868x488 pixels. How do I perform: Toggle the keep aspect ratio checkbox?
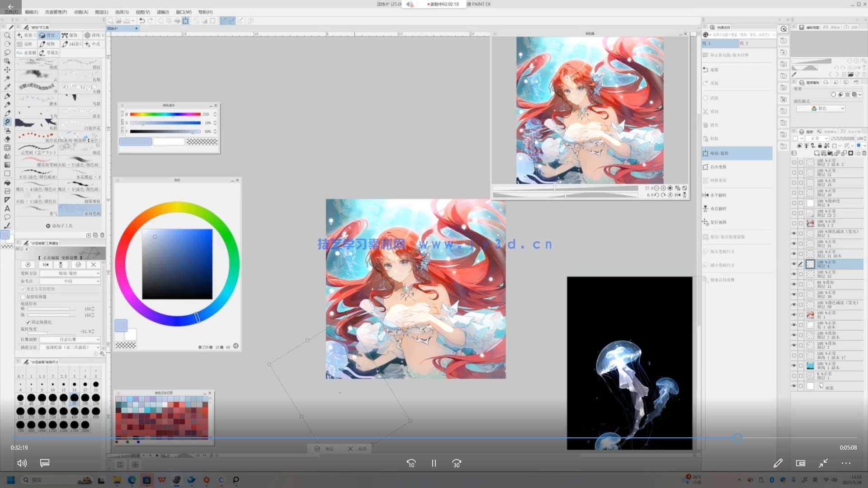coord(28,322)
